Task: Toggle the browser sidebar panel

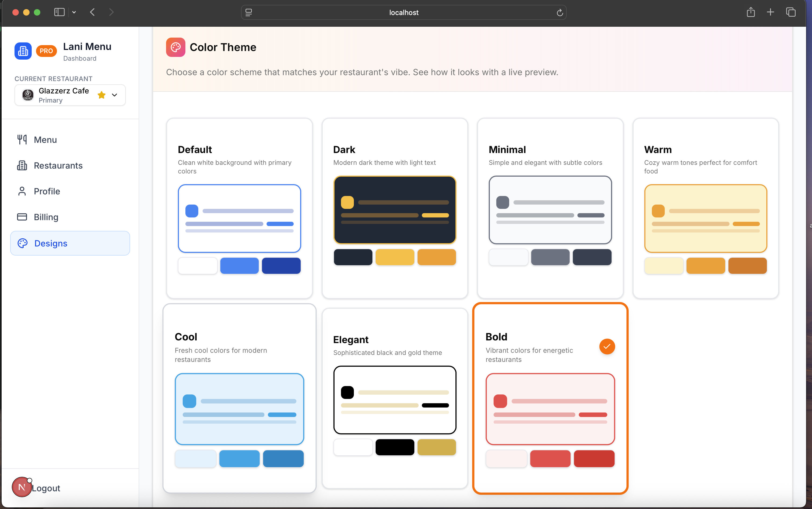Action: tap(59, 12)
